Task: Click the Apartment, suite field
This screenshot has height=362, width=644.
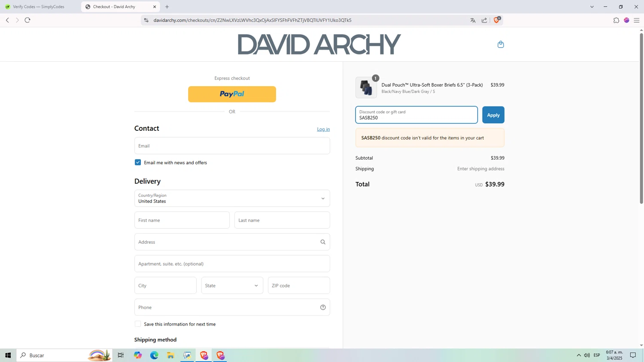Action: [232, 264]
